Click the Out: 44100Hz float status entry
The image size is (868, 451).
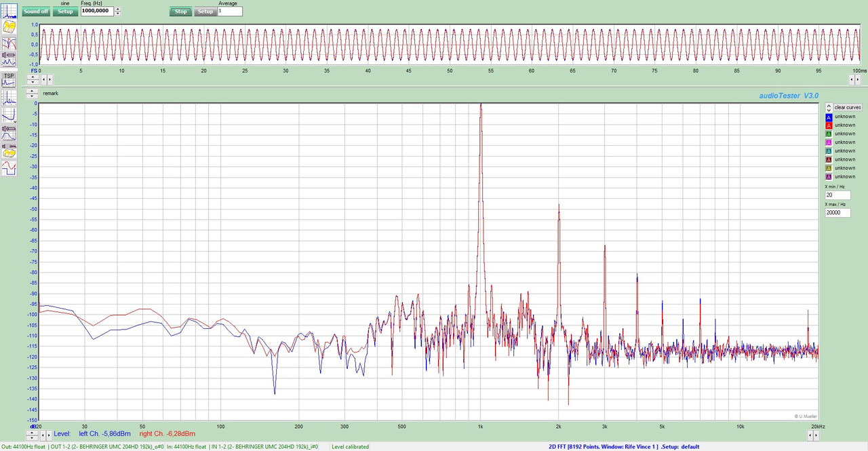pos(23,447)
